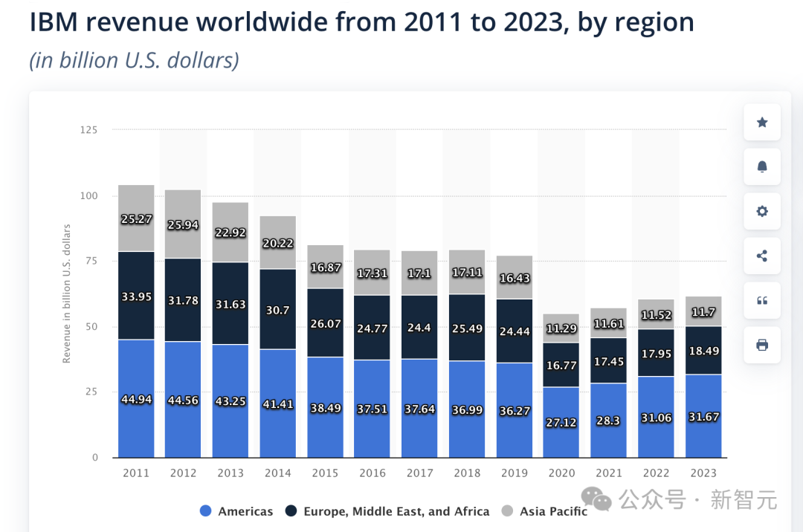Click the gray Asia Pacific legend dot
Screen dimensions: 803x532
507,511
